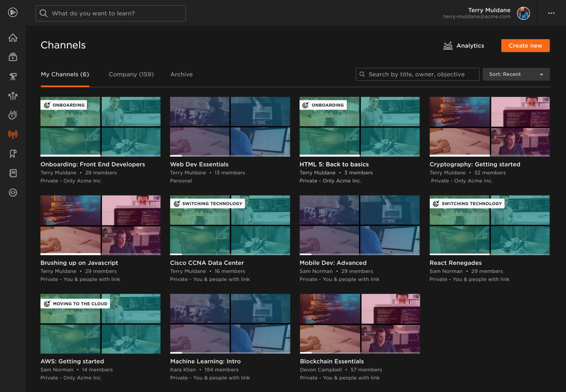Open interactive courses via the code brackets icon
The image size is (566, 392).
click(x=13, y=193)
